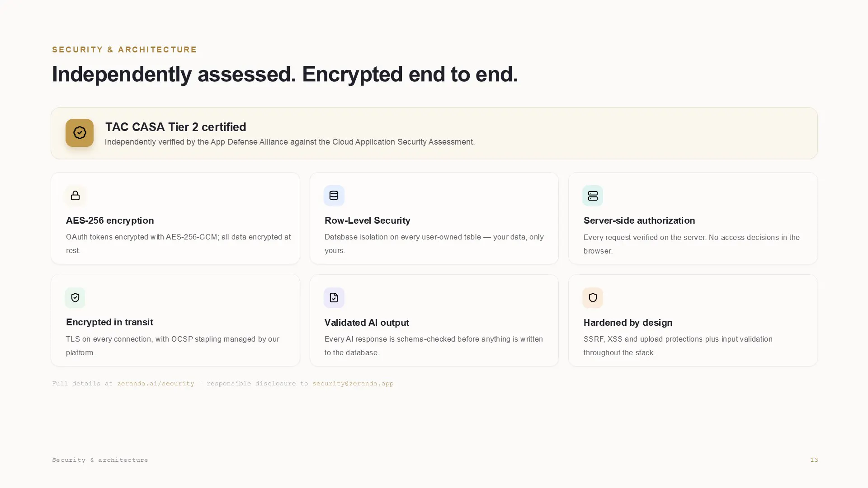Image resolution: width=868 pixels, height=488 pixels.
Task: Select the TAC CASA Tier 2 certified heading
Action: 176,127
